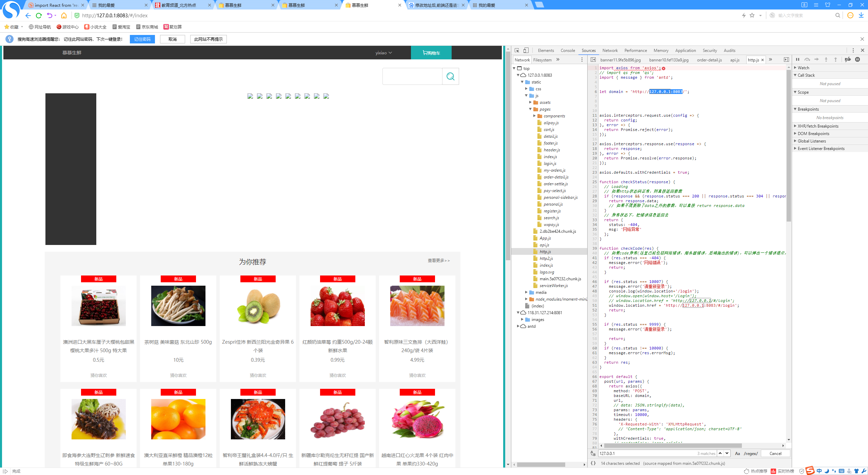Toggle the device toolbar icon
Screen dimensions: 868x475
pos(526,51)
